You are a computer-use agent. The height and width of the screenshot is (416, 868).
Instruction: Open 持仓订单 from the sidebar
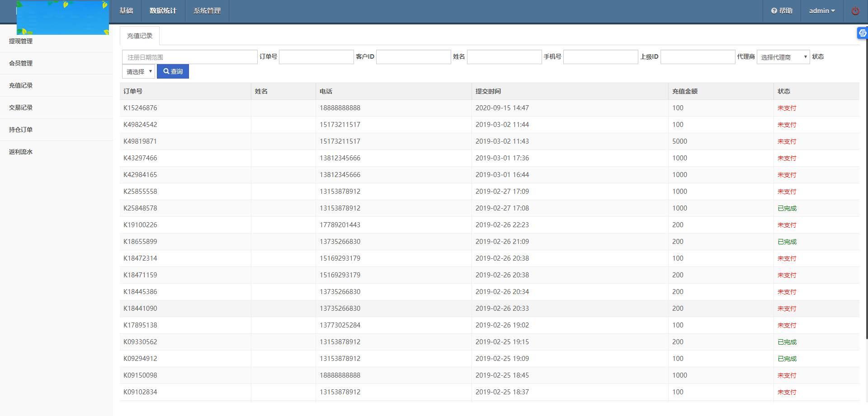(20, 130)
